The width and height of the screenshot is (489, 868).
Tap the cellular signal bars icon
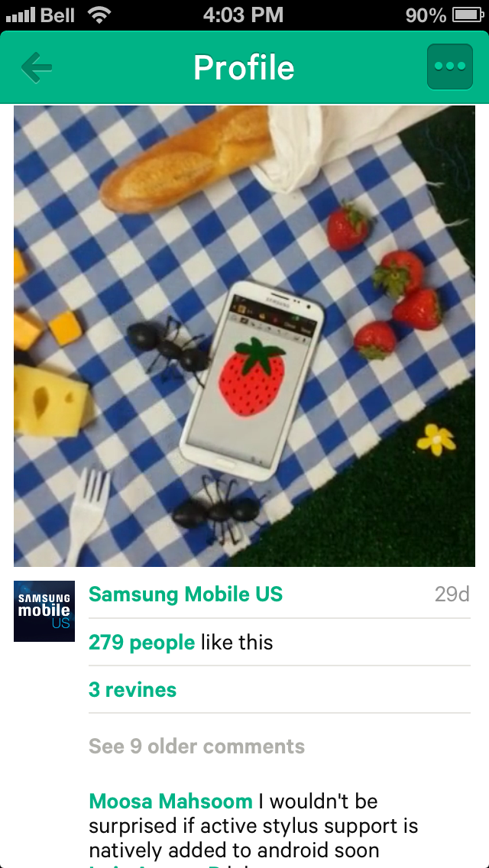tap(21, 15)
